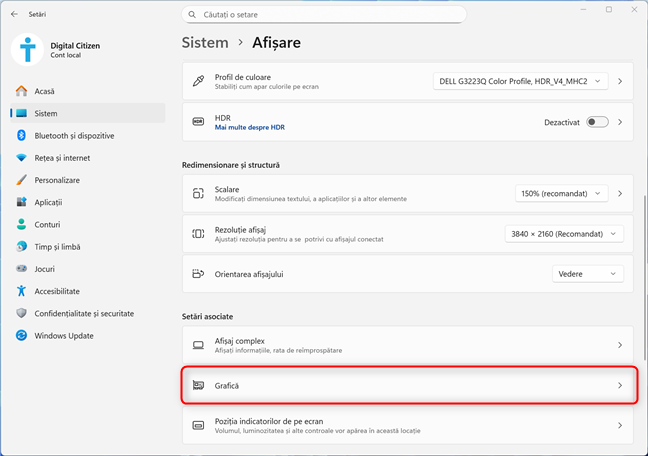Open the Grafică settings entry
Screen dimensions: 648x456
point(408,385)
